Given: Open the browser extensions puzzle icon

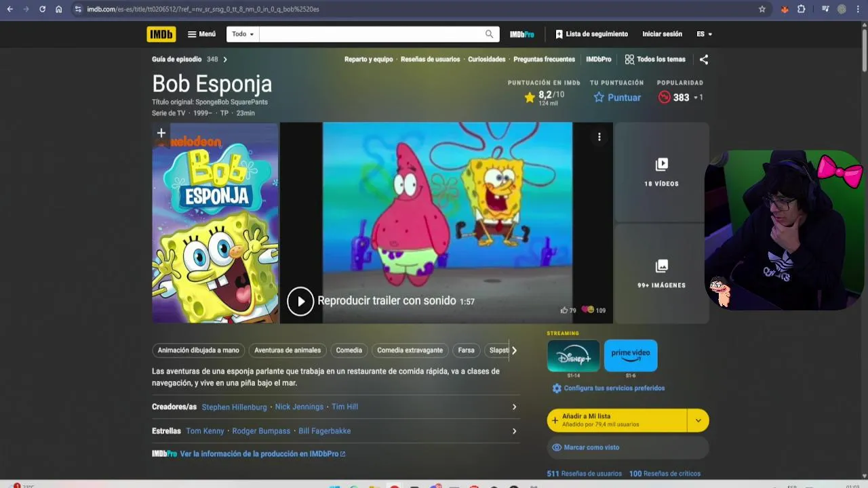Looking at the screenshot, I should [x=801, y=9].
